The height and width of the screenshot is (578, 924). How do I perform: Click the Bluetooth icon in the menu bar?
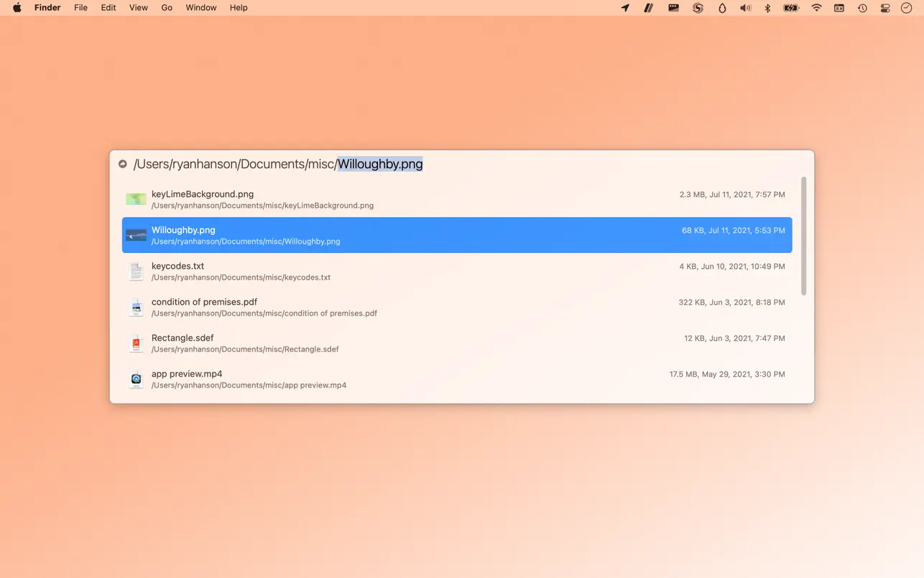click(x=767, y=8)
